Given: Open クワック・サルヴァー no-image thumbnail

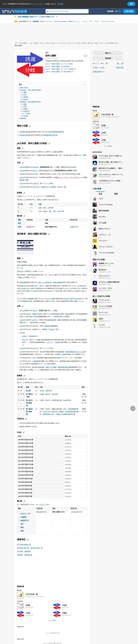Looking at the screenshot, I should point(95,247).
